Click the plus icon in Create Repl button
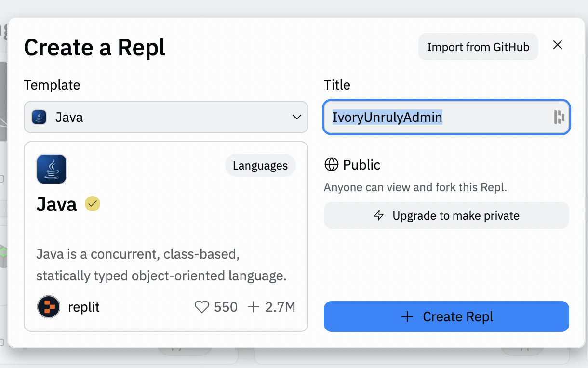This screenshot has width=588, height=368. (407, 316)
